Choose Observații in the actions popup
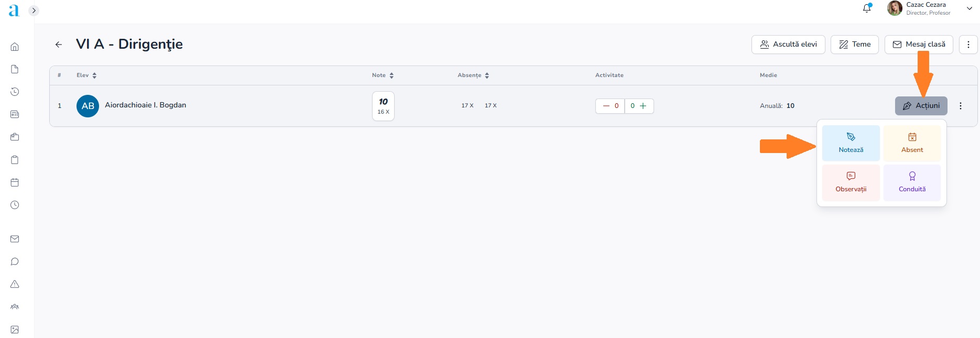980x338 pixels. click(x=851, y=182)
